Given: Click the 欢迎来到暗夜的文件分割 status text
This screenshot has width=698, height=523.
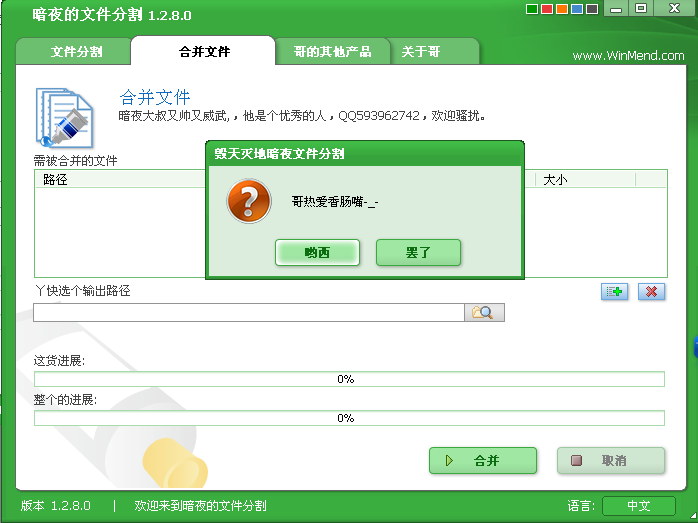Looking at the screenshot, I should (x=200, y=506).
